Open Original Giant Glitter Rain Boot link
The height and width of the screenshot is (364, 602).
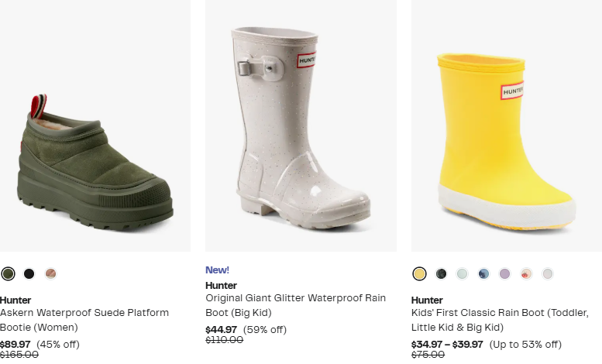[295, 304]
